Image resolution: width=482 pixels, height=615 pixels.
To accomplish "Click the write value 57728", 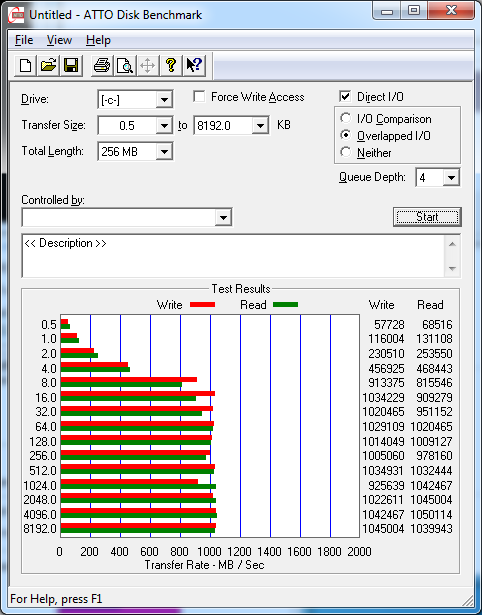I will (389, 325).
